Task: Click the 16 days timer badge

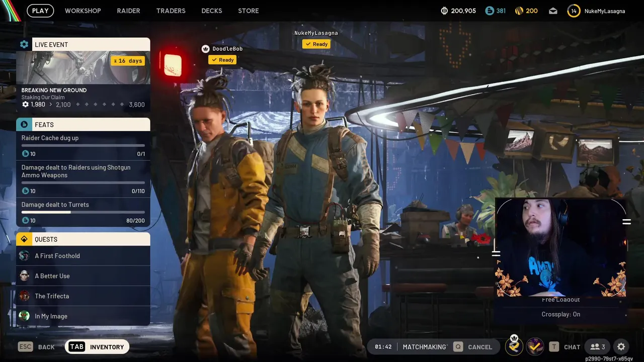Action: pyautogui.click(x=128, y=61)
